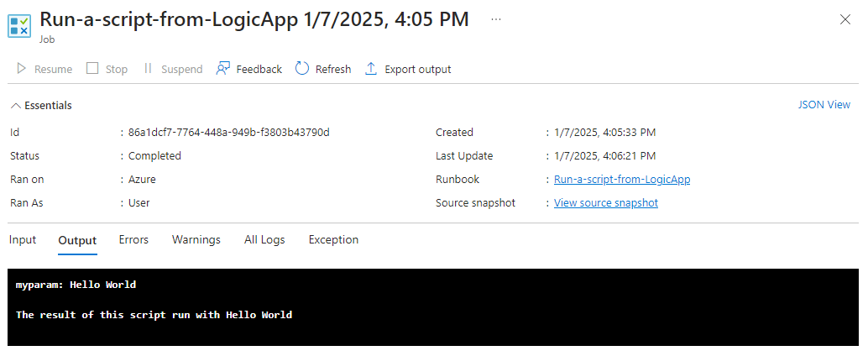This screenshot has width=868, height=356.
Task: Collapse the Essentials section
Action: (41, 105)
